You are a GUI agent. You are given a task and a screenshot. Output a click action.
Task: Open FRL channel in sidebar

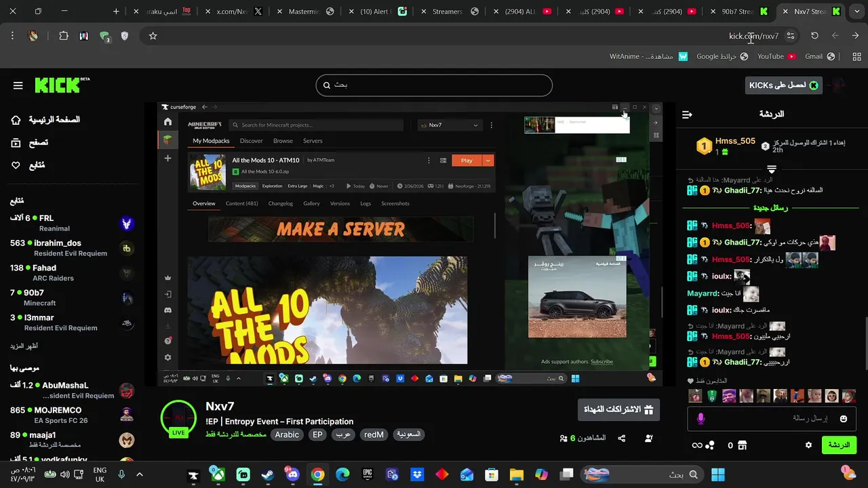click(x=72, y=223)
